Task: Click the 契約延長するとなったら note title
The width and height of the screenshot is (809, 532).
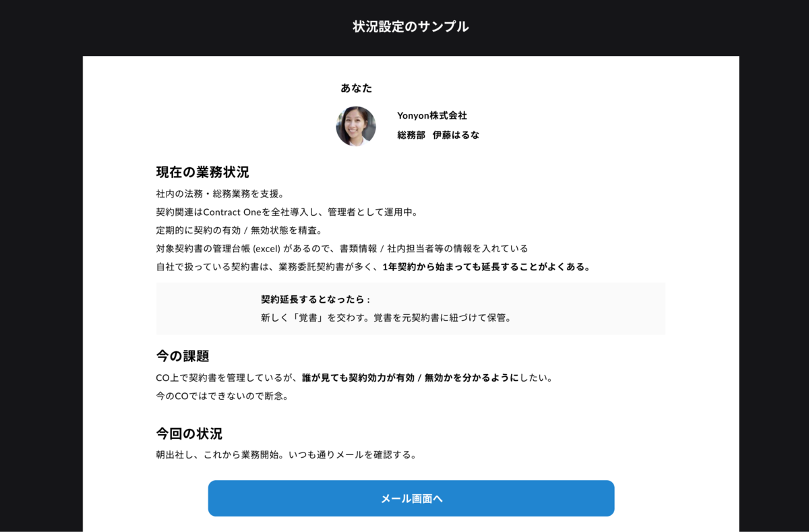Action: pos(316,299)
